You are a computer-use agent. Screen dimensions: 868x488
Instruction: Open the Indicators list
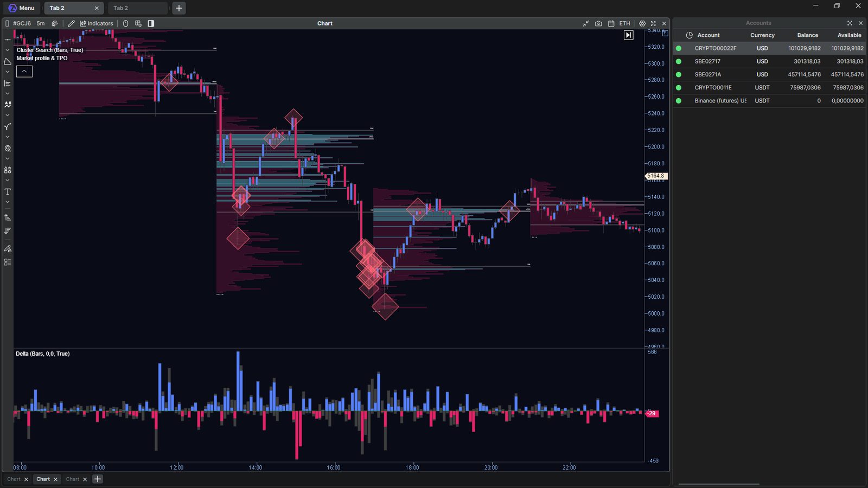tap(97, 23)
